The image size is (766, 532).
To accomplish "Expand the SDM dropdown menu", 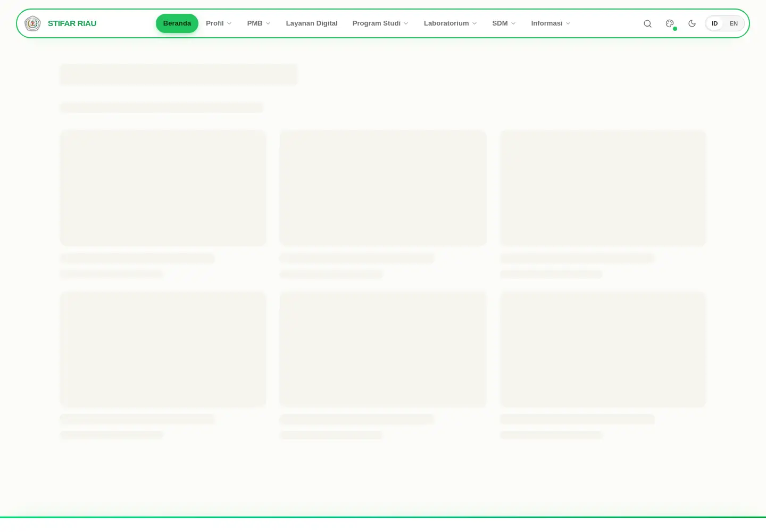I will point(504,23).
